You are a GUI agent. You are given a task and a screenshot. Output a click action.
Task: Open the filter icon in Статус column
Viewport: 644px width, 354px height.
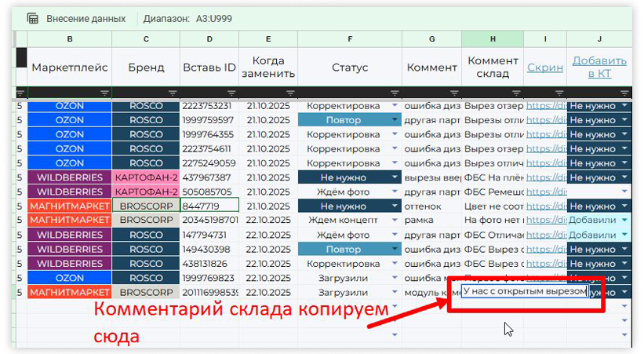click(x=395, y=93)
